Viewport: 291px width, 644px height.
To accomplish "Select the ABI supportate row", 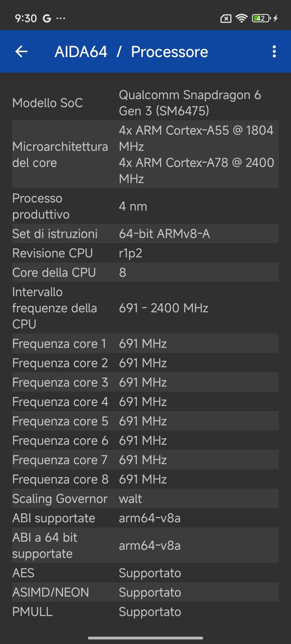I will 145,518.
